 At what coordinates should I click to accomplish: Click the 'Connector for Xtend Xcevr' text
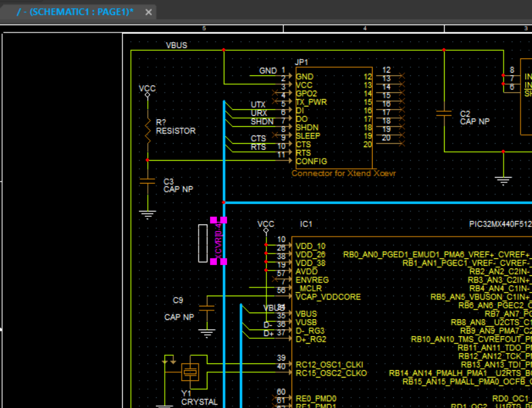pyautogui.click(x=344, y=174)
